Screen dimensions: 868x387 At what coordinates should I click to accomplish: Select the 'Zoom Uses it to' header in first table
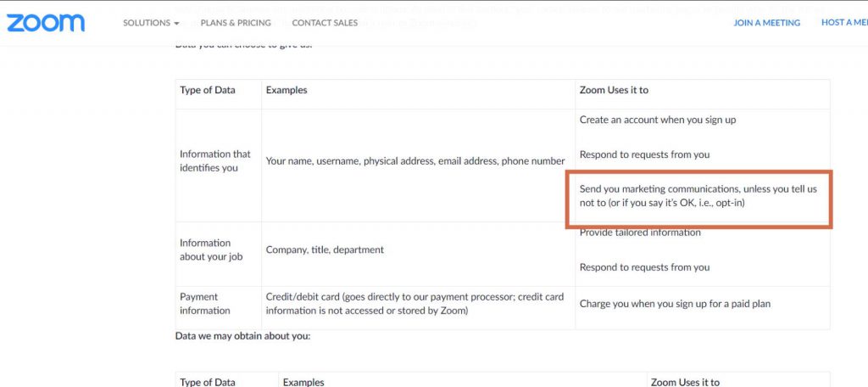[614, 90]
